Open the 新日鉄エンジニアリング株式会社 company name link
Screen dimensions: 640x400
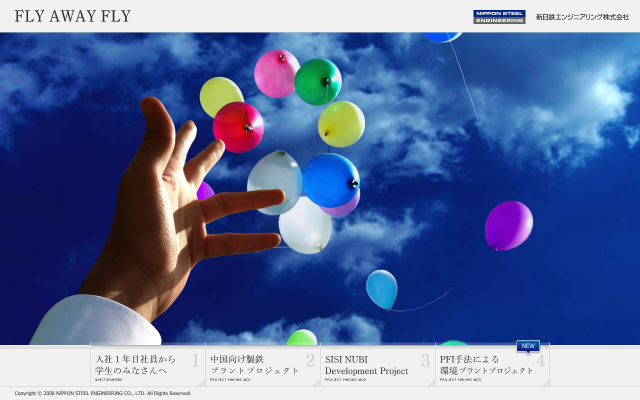[x=582, y=17]
